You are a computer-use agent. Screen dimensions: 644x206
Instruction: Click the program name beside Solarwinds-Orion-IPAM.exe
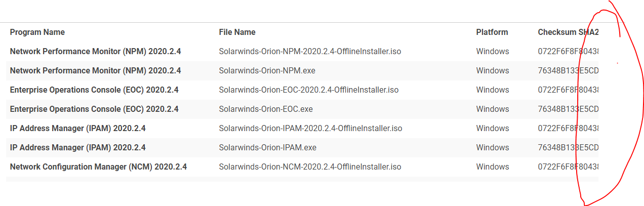tap(77, 148)
